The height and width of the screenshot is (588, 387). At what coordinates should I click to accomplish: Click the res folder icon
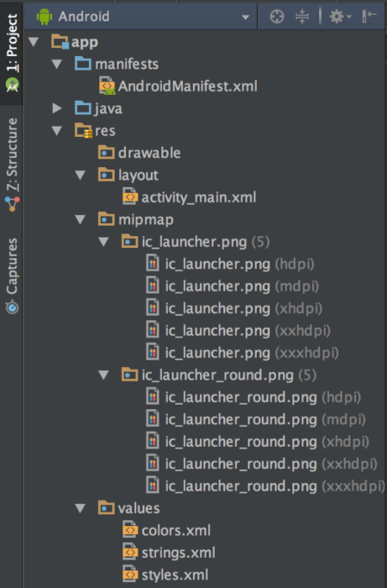[x=83, y=130]
